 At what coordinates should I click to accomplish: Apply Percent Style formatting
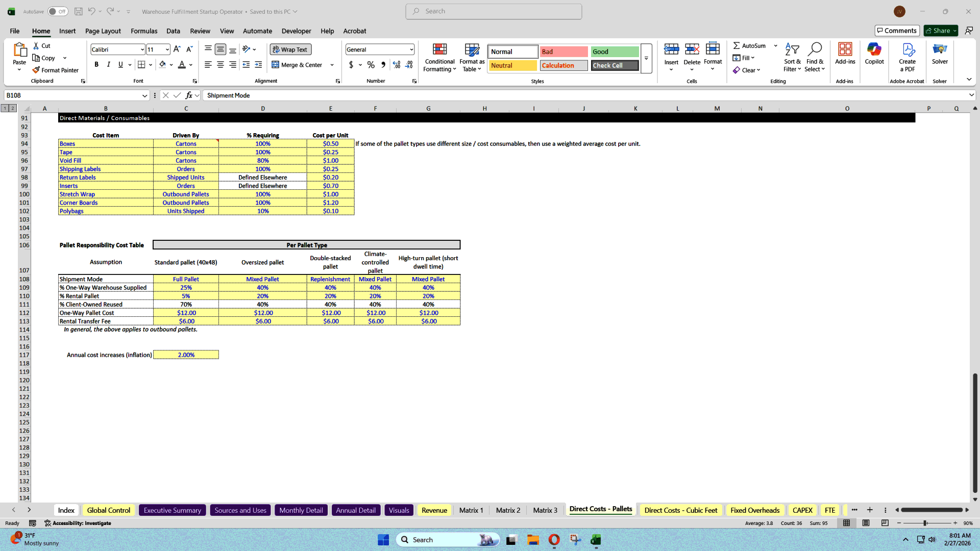(371, 65)
